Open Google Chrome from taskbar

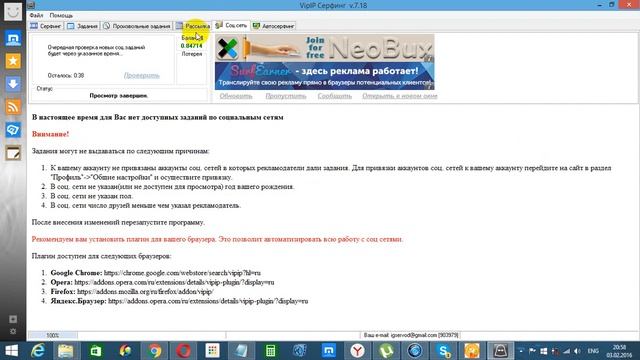pos(154,351)
